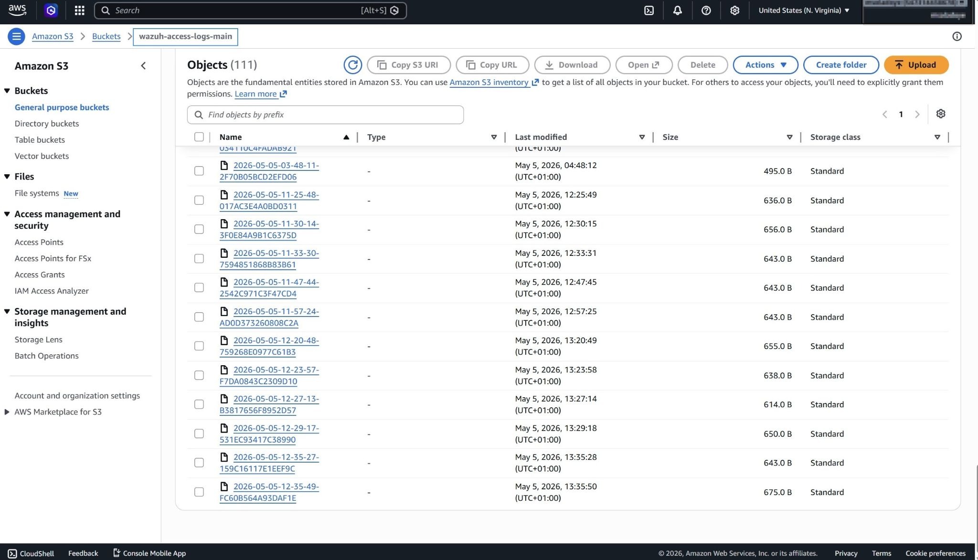
Task: Check the 2026-05-05-11-25-48 object row
Action: [199, 200]
